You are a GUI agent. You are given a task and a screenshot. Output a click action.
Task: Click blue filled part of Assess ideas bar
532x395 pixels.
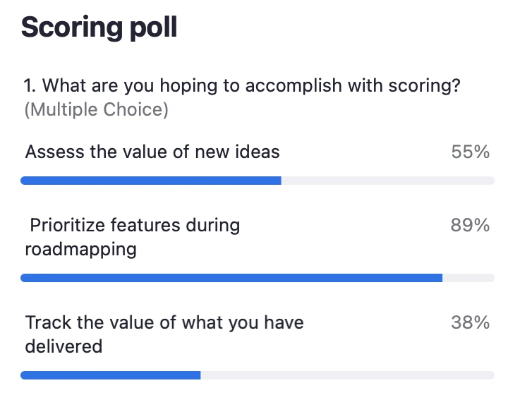point(151,181)
